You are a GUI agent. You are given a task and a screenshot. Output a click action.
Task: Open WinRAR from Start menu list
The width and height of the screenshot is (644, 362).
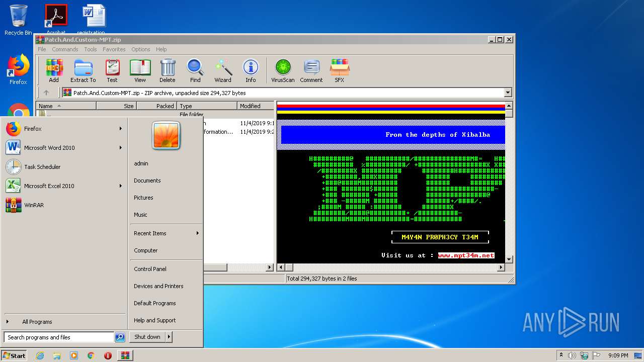pos(64,205)
